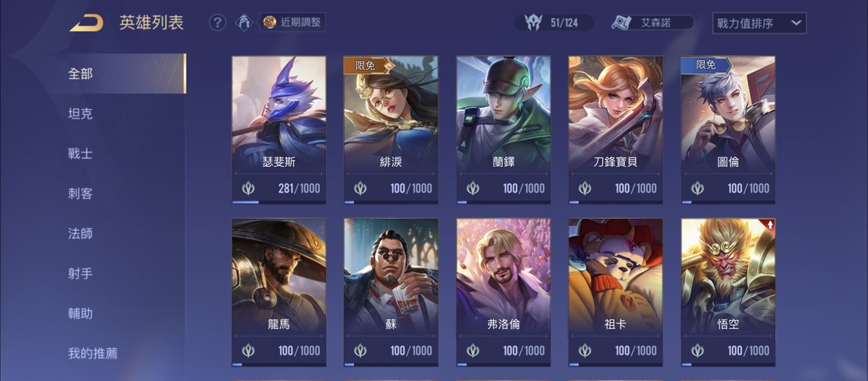Open the question mark help icon
Screen dimensions: 868x381
[217, 23]
